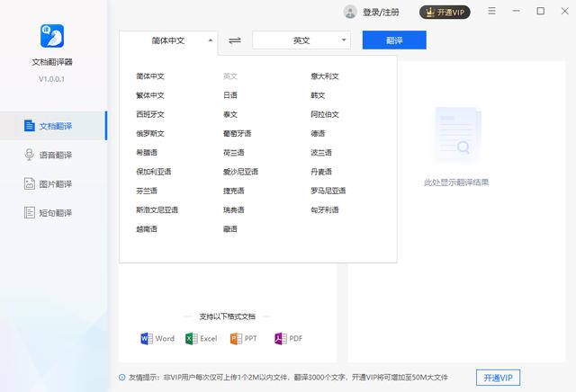
Task: Click the 此处显示翻译结果 placeholder text
Action: pos(456,183)
